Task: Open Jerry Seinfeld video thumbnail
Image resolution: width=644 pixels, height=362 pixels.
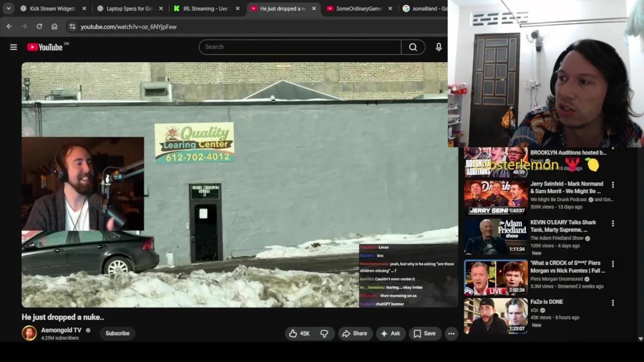Action: pyautogui.click(x=496, y=198)
